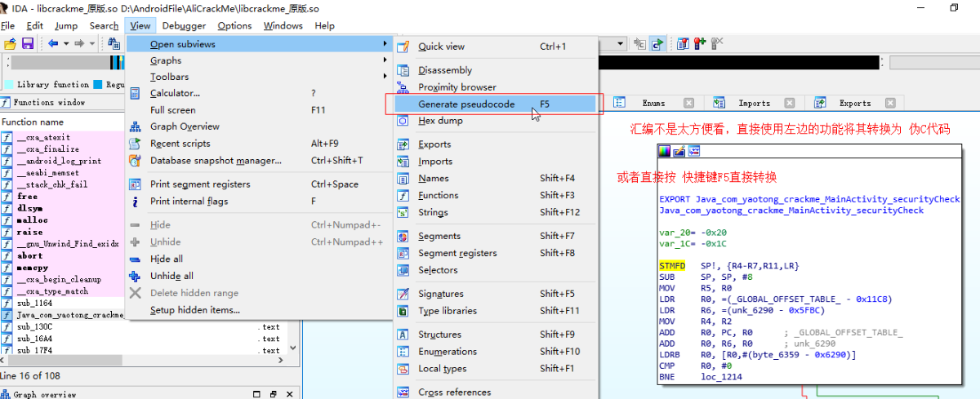Click the save database floppy icon

(x=28, y=43)
